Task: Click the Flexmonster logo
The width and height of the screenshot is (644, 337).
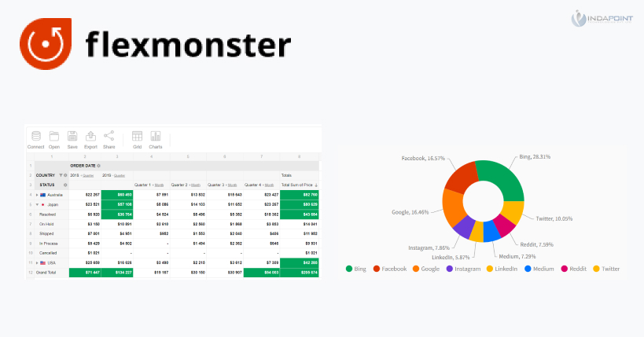Action: click(155, 42)
